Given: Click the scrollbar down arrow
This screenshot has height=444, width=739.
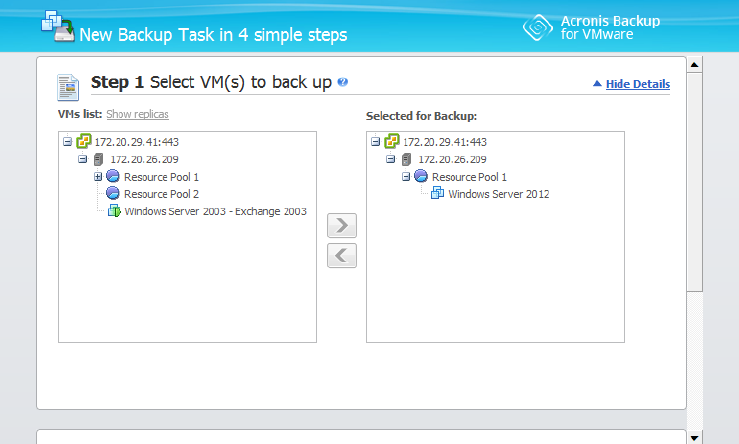Looking at the screenshot, I should [696, 437].
